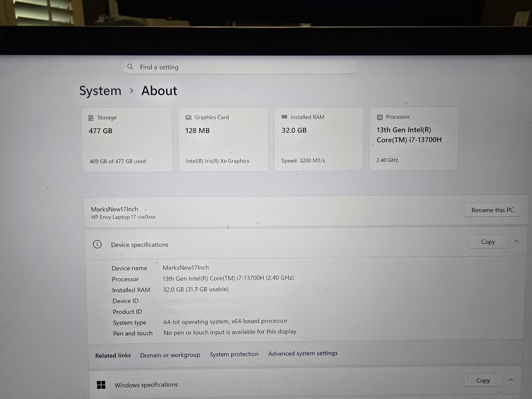Click the Storage card disk icon
This screenshot has height=399, width=532.
click(91, 118)
